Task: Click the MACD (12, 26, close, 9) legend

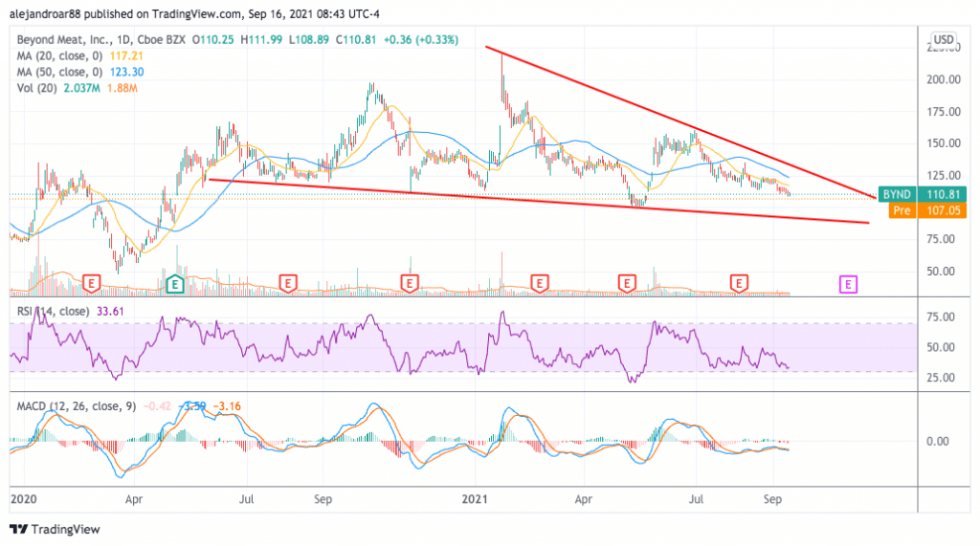Action: coord(77,406)
